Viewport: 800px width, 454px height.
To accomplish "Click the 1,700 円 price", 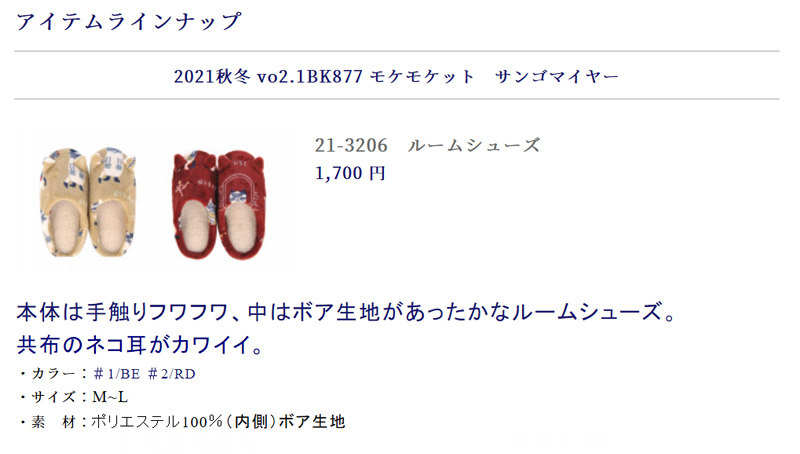I will pos(350,173).
